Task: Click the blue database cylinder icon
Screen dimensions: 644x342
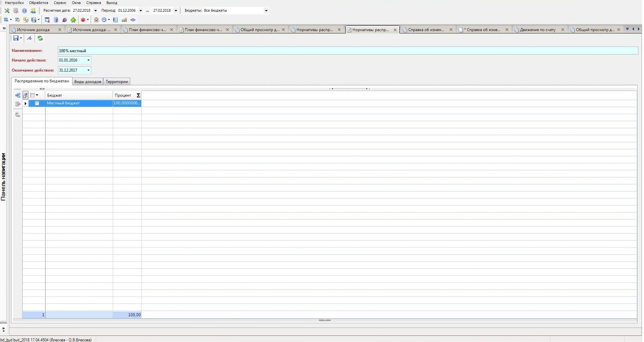Action: (56, 20)
